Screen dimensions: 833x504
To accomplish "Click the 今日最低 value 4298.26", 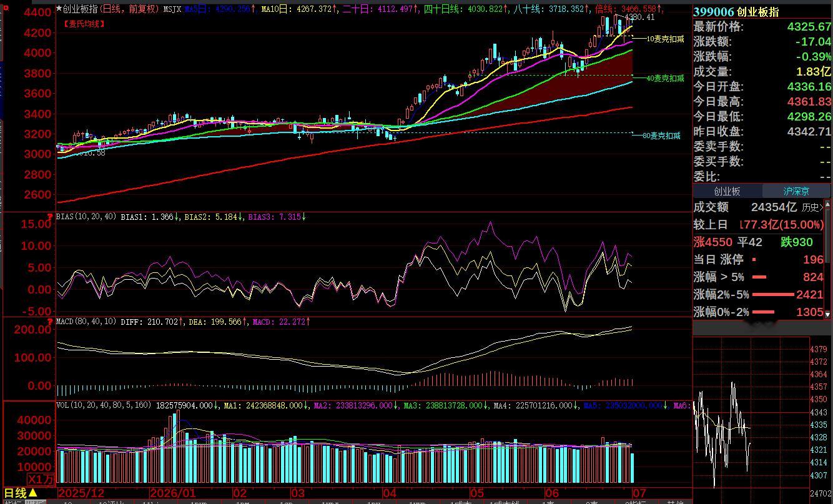I will click(x=809, y=117).
